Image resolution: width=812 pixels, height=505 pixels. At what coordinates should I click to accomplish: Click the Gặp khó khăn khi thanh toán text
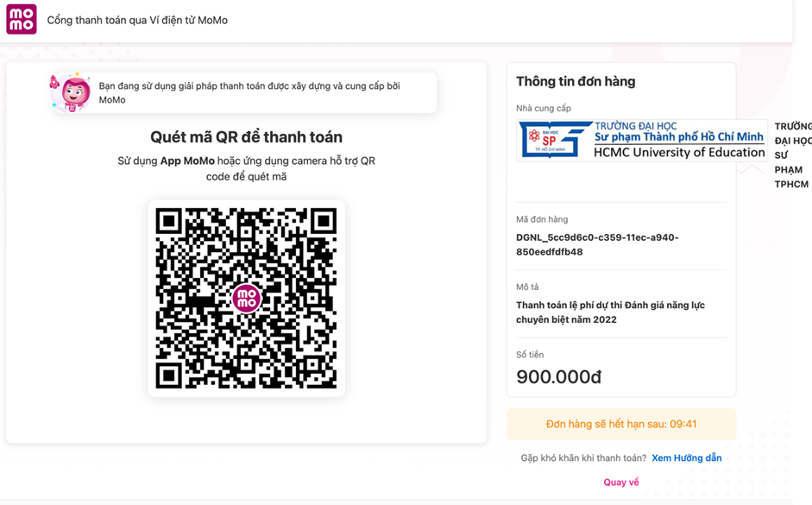pos(583,458)
